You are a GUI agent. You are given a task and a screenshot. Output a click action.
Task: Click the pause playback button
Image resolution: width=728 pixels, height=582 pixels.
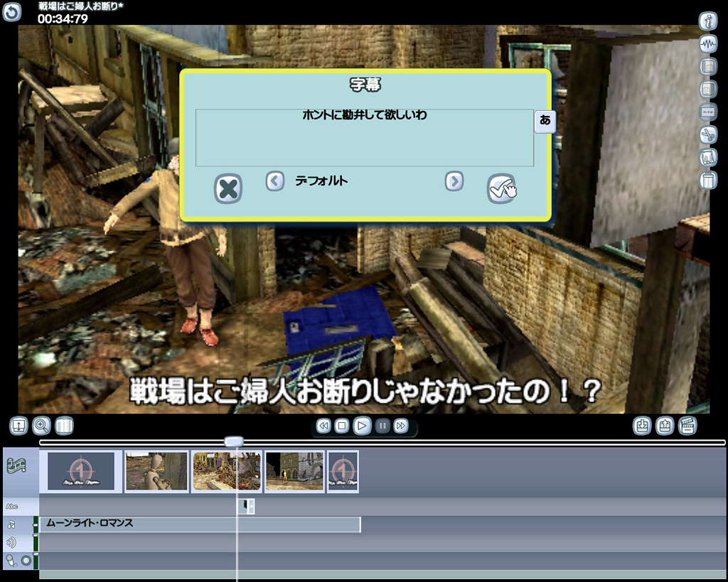(382, 426)
